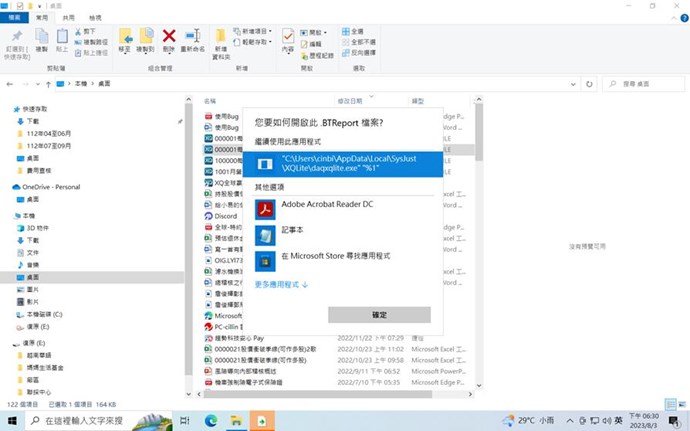Viewport: 690px width, 431px height.
Task: Select the daqxqlite.exe application entry
Action: coord(342,163)
